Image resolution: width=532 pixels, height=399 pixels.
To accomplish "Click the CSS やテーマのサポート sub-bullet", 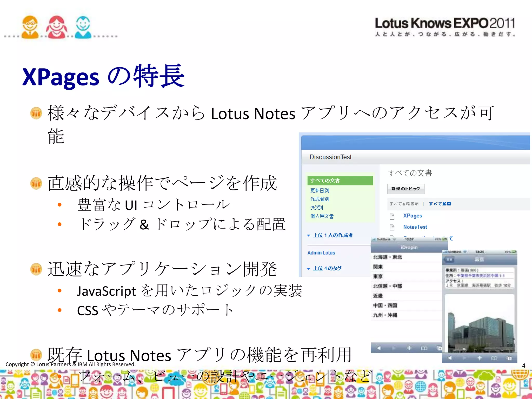I will click(x=156, y=310).
